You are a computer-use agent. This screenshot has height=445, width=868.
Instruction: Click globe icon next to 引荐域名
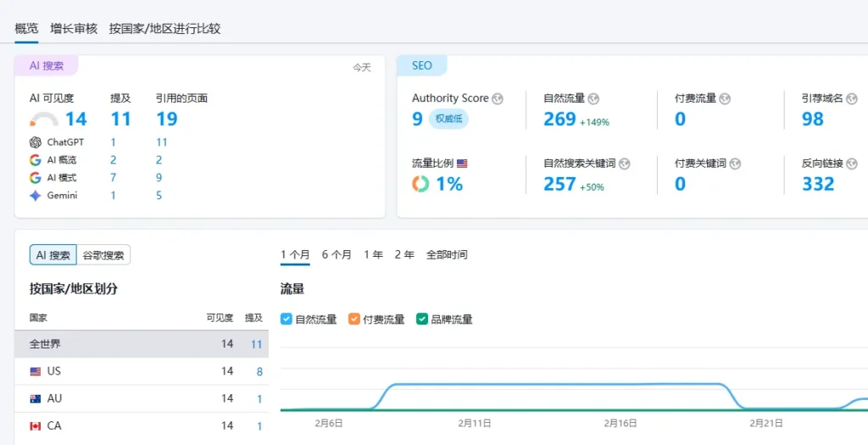(852, 99)
